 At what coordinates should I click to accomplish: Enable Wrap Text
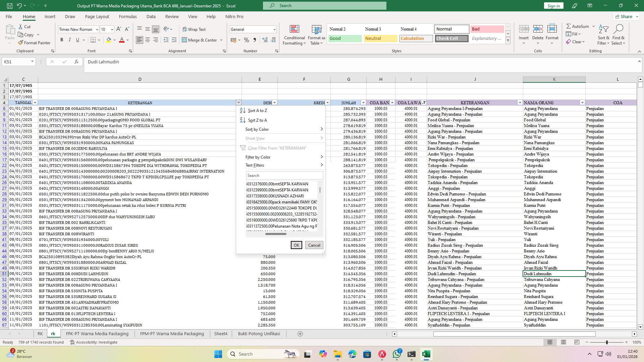(x=194, y=29)
